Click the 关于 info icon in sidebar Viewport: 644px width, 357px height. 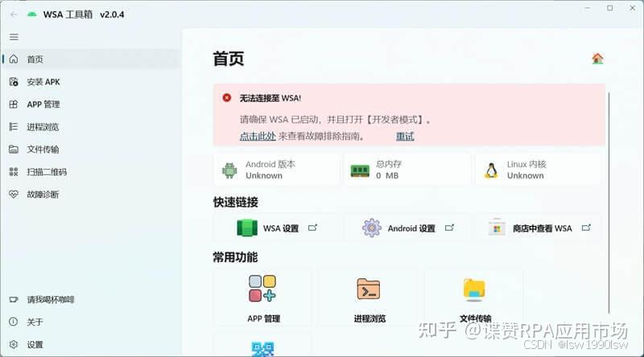(x=14, y=322)
